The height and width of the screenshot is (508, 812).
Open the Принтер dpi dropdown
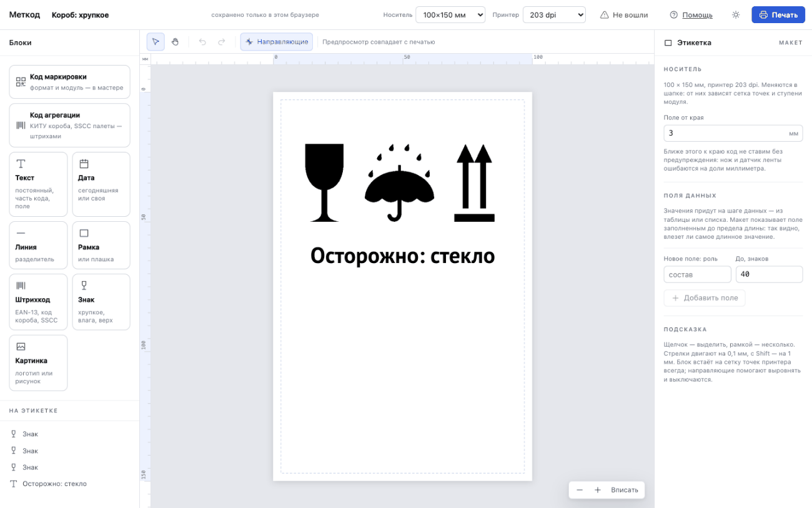click(x=554, y=15)
